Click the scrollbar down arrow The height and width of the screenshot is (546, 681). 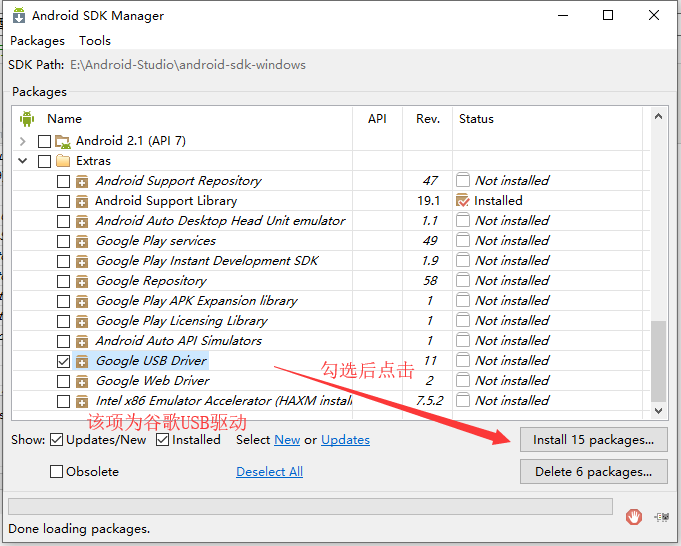(658, 410)
